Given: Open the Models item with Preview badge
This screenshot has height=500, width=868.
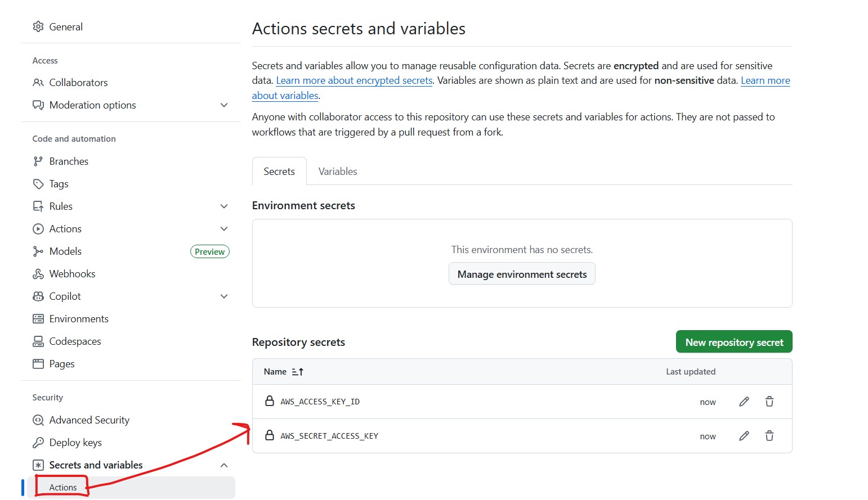Looking at the screenshot, I should click(65, 251).
